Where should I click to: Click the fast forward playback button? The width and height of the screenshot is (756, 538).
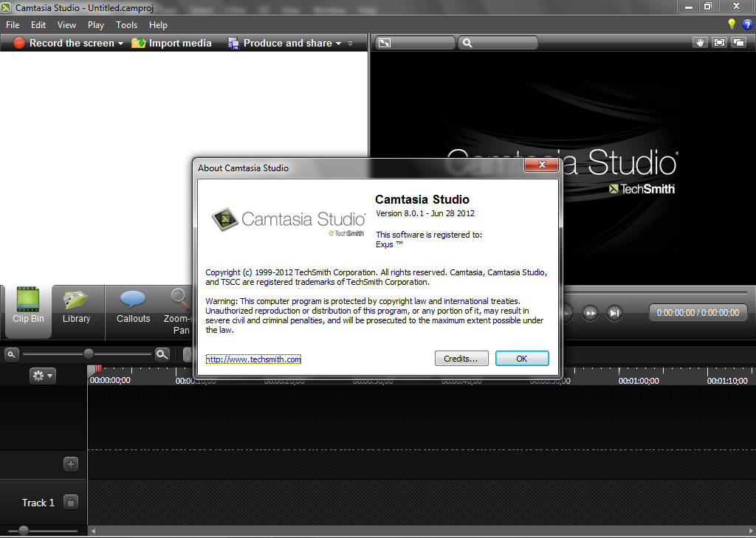[x=590, y=313]
